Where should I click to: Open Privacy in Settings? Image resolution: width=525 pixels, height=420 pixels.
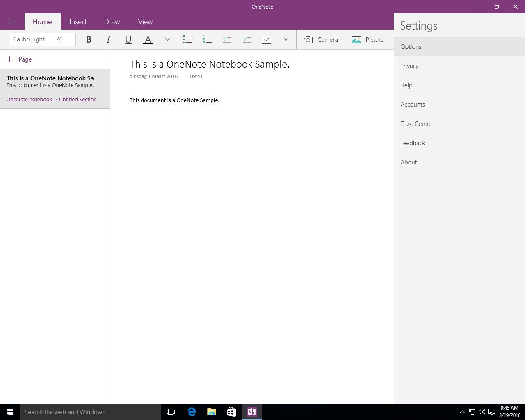point(459,66)
